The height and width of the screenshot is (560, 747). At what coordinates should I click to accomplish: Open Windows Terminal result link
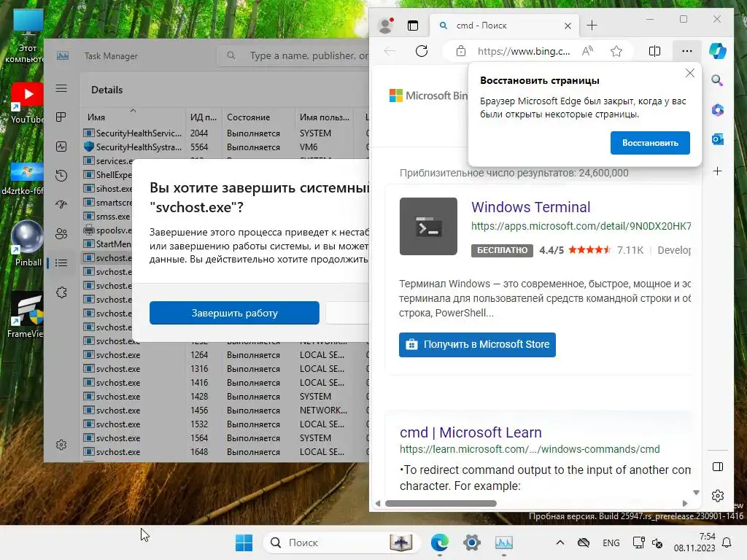point(531,207)
